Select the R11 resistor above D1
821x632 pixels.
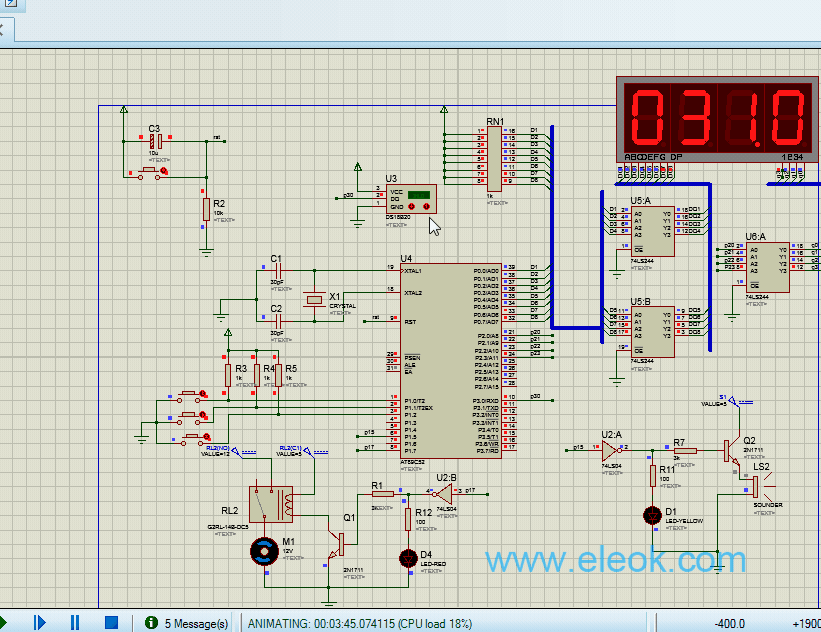(x=652, y=476)
